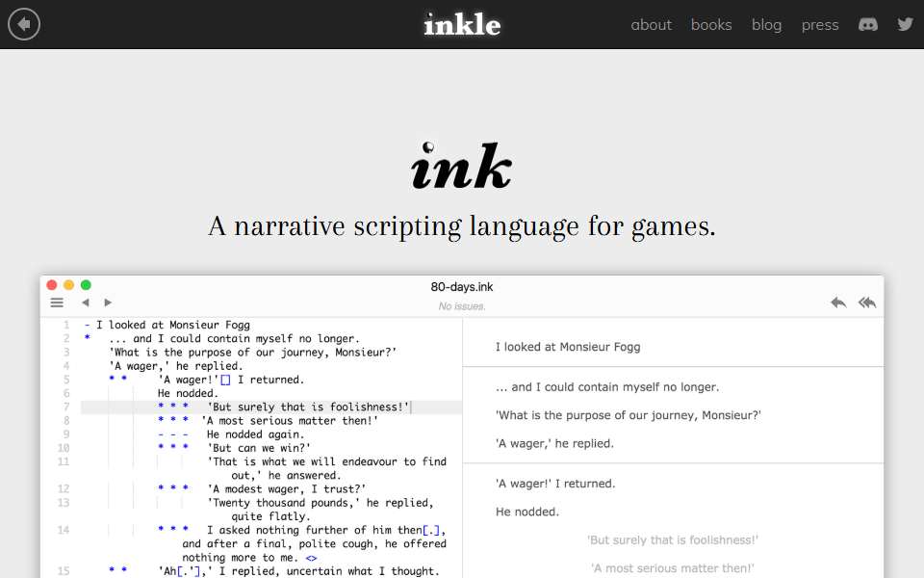
Task: Click line number 14 in gutter
Action: pyautogui.click(x=64, y=530)
